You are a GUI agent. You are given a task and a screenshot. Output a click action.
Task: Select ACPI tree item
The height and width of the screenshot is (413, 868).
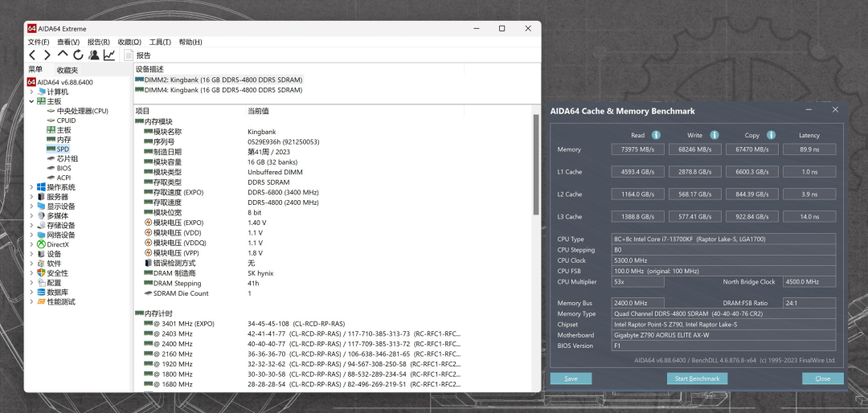tap(59, 177)
